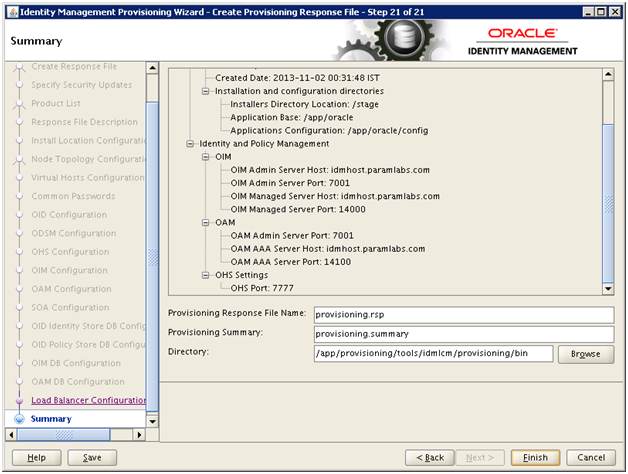This screenshot has width=628, height=474.
Task: Select 'OIM Managed Server Host' row
Action: 335,196
